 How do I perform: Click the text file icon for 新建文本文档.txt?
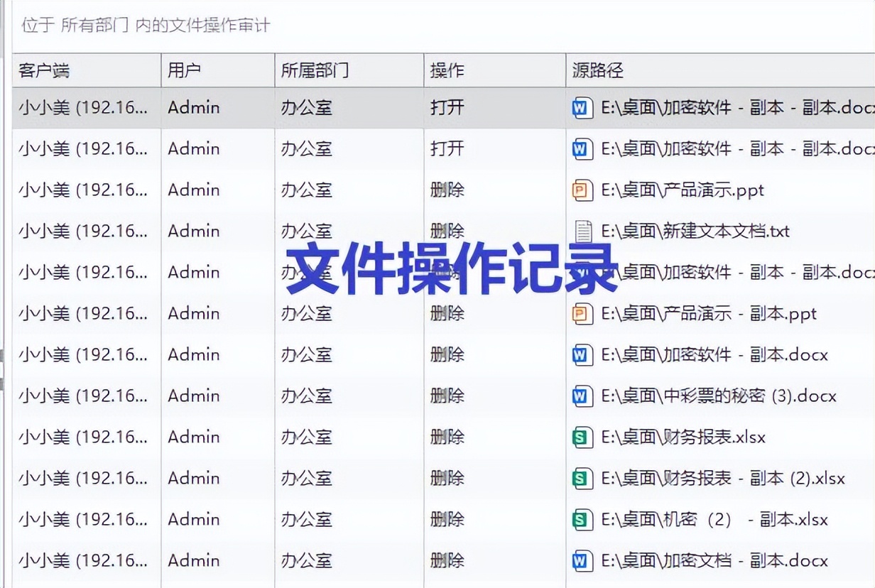[x=581, y=231]
